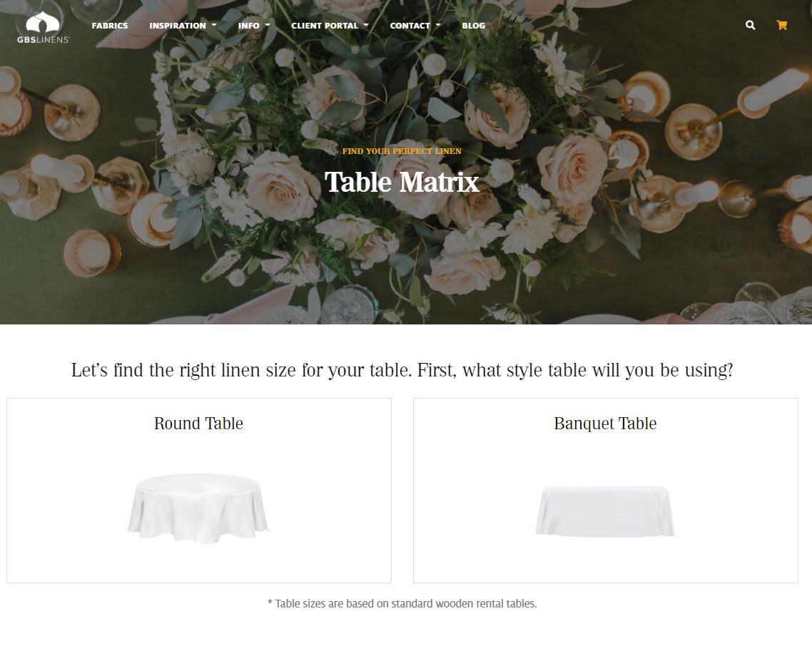
Task: Click the table sizes footnote text
Action: tap(402, 603)
